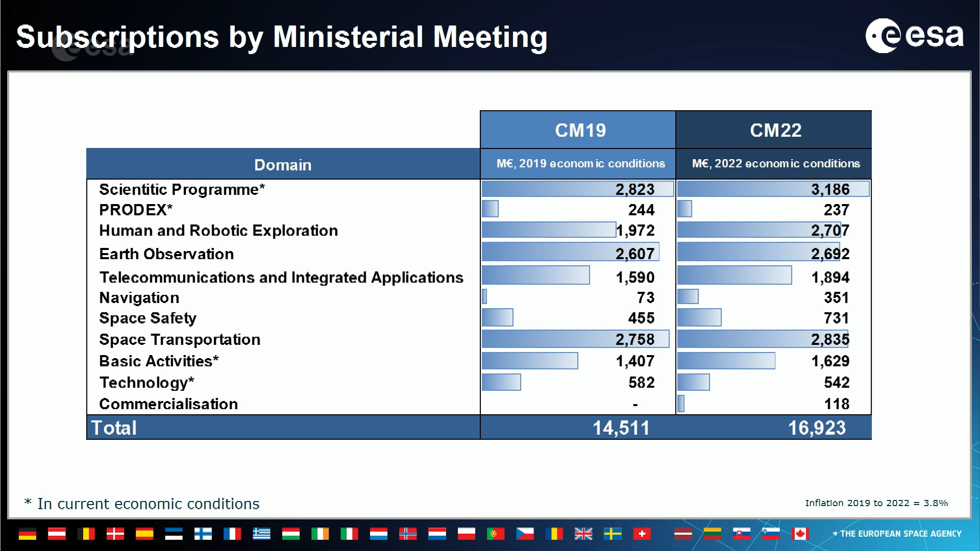Click the Greek flag icon
Screen dimensions: 980x551
(x=261, y=534)
